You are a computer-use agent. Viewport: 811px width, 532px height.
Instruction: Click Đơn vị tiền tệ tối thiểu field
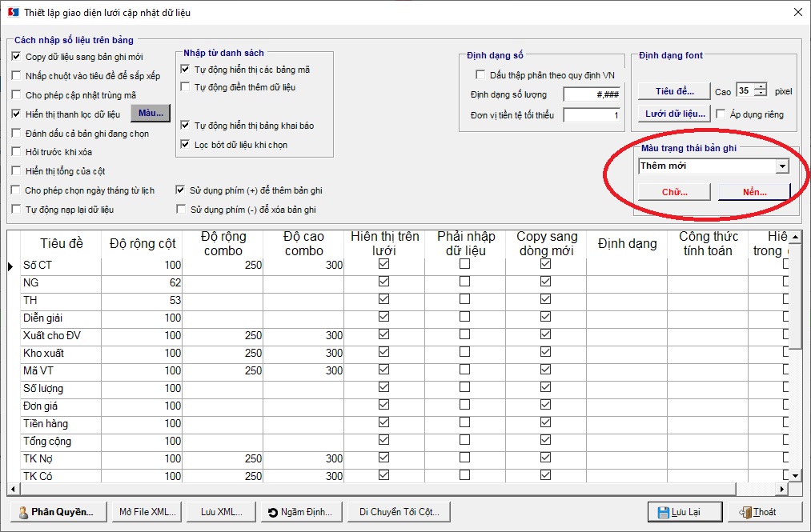[592, 114]
